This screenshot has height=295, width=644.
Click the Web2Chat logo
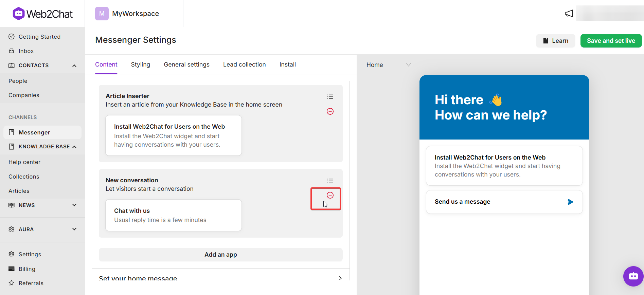point(42,14)
